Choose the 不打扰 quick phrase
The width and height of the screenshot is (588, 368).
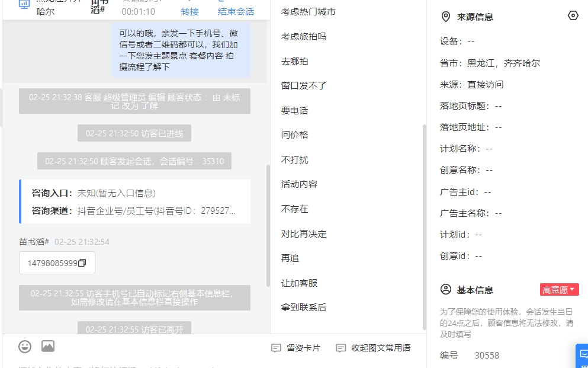(x=295, y=160)
